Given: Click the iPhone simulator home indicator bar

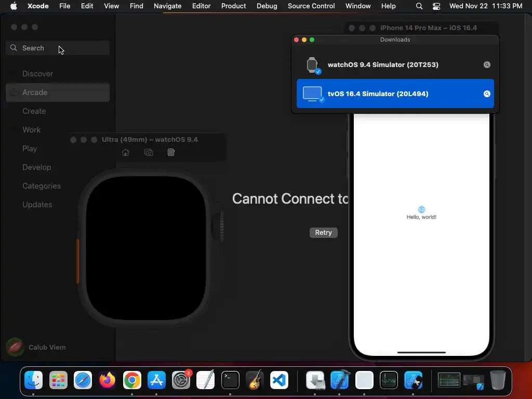Looking at the screenshot, I should (421, 353).
